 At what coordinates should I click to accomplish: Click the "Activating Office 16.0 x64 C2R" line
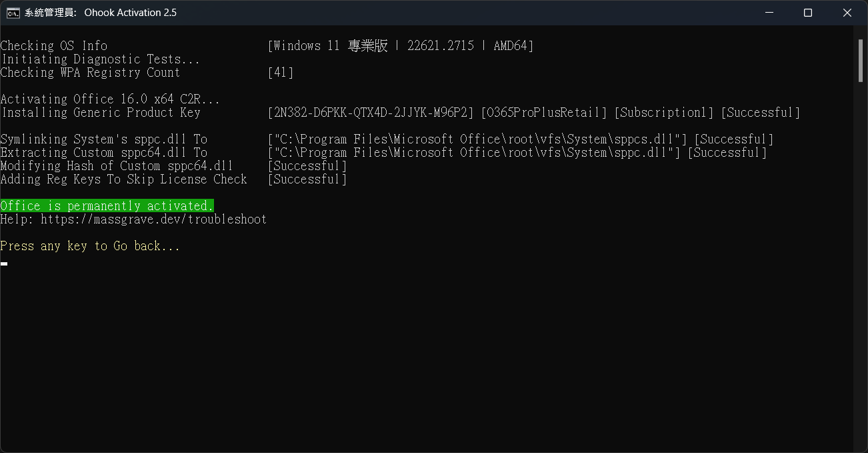pos(110,99)
